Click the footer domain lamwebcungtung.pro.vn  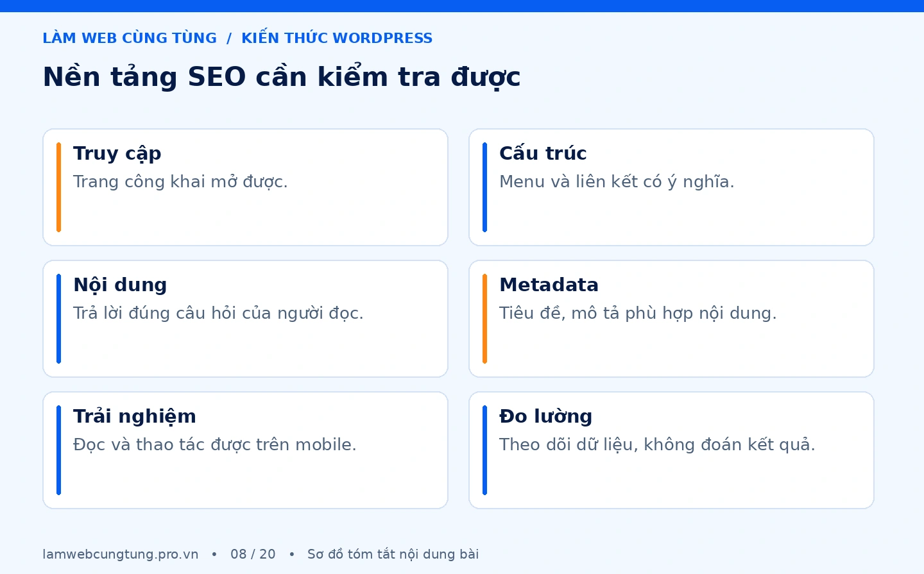tap(121, 555)
